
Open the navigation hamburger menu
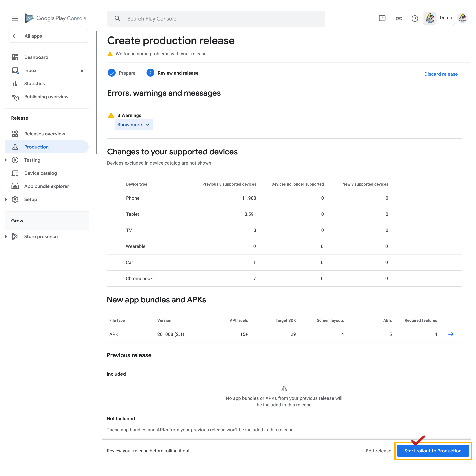pyautogui.click(x=15, y=18)
